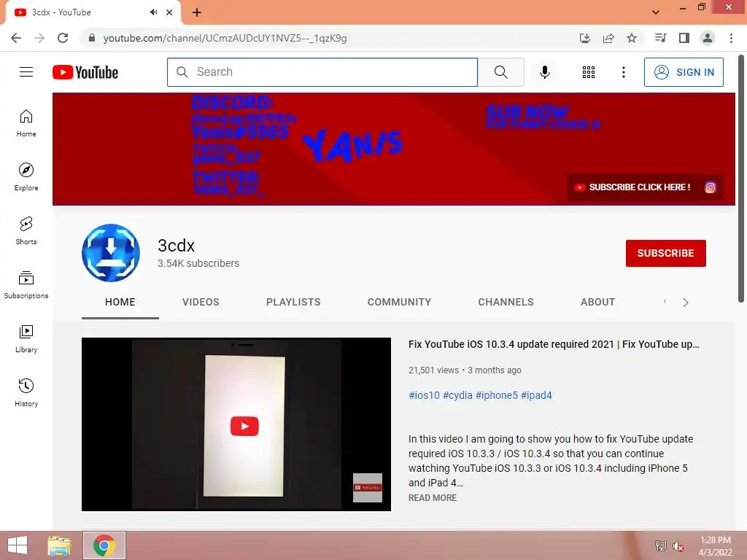
Task: Go back with the browser back arrow
Action: click(16, 38)
